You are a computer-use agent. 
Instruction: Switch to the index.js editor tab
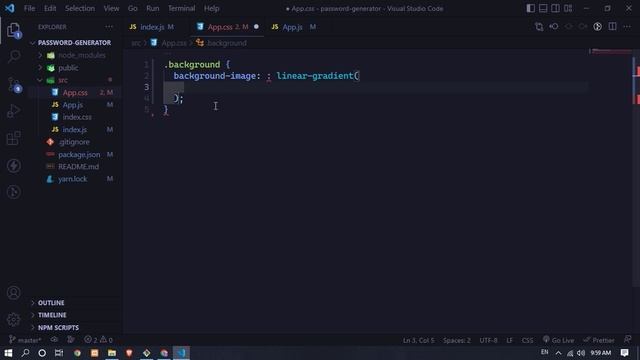coord(152,27)
